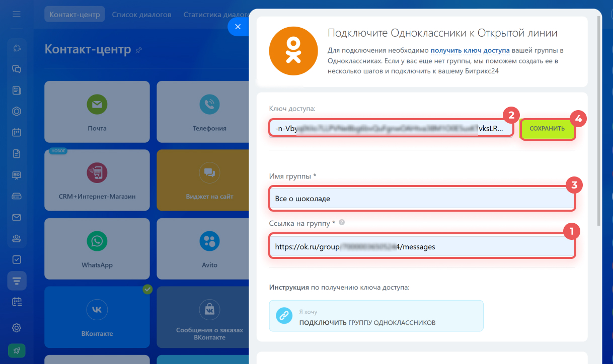Viewport: 613px width, 364px height.
Task: Open the settings gear in the sidebar
Action: (17, 328)
